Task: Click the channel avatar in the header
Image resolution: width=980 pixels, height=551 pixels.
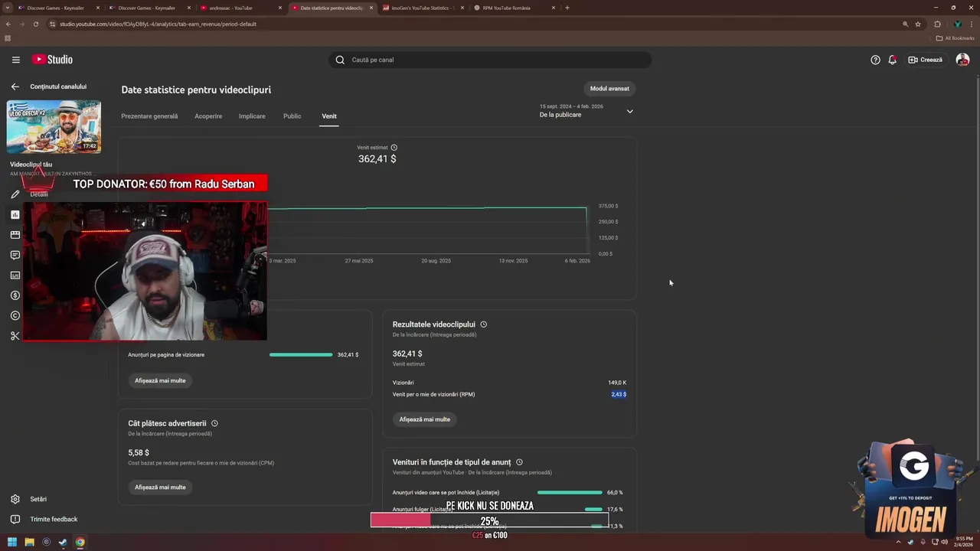Action: point(962,60)
